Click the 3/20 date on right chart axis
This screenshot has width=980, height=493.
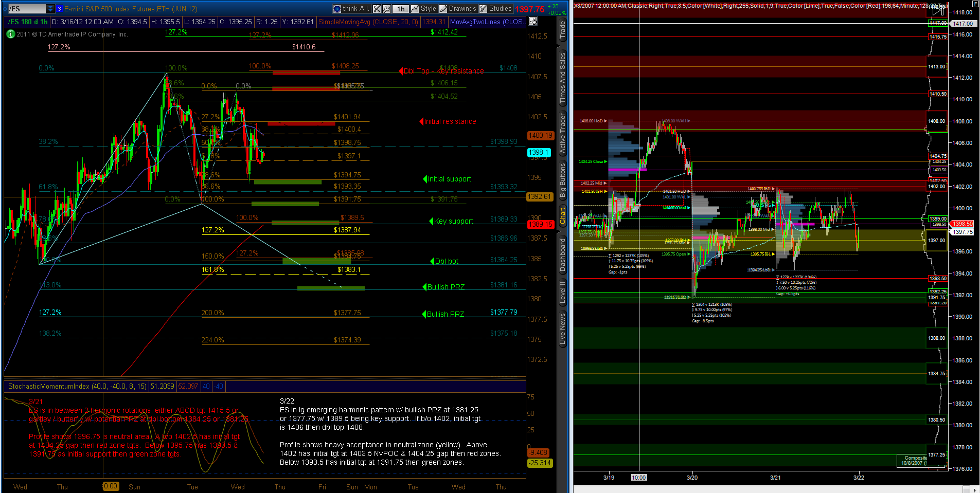[692, 478]
